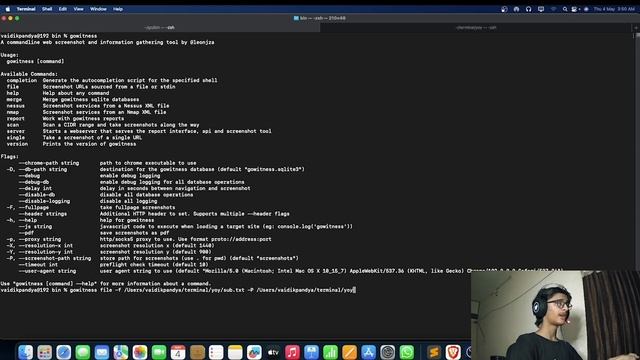Viewport: 640px width, 360px height.
Task: Open the Help menu
Action: click(118, 9)
